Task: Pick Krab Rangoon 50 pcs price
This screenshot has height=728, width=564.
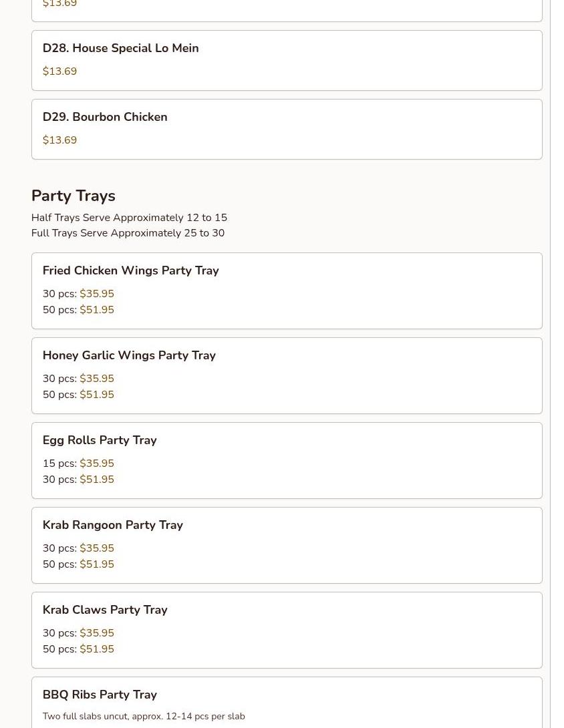Action: (78, 564)
